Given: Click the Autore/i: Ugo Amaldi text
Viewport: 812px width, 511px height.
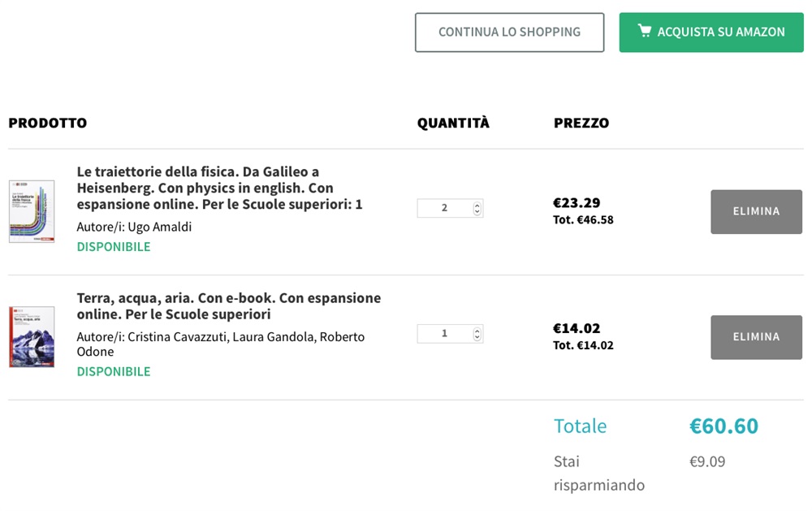Looking at the screenshot, I should [134, 227].
